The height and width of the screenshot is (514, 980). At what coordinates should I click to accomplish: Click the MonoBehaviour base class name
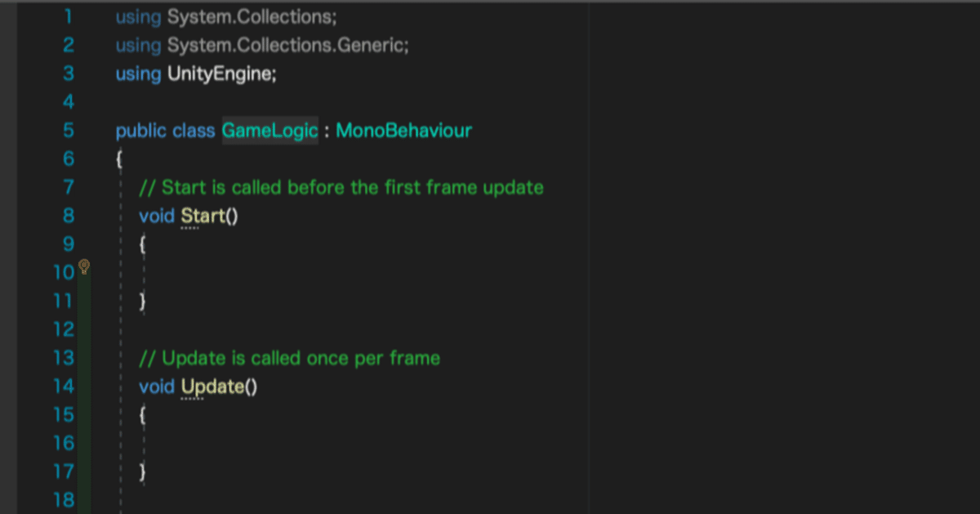[x=403, y=131]
